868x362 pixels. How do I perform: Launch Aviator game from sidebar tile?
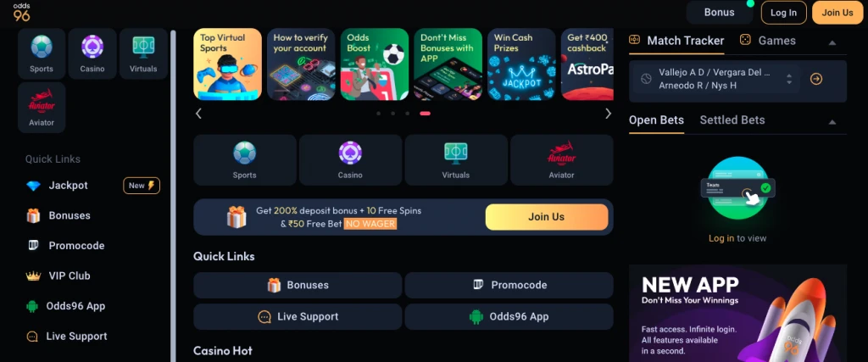coord(42,108)
